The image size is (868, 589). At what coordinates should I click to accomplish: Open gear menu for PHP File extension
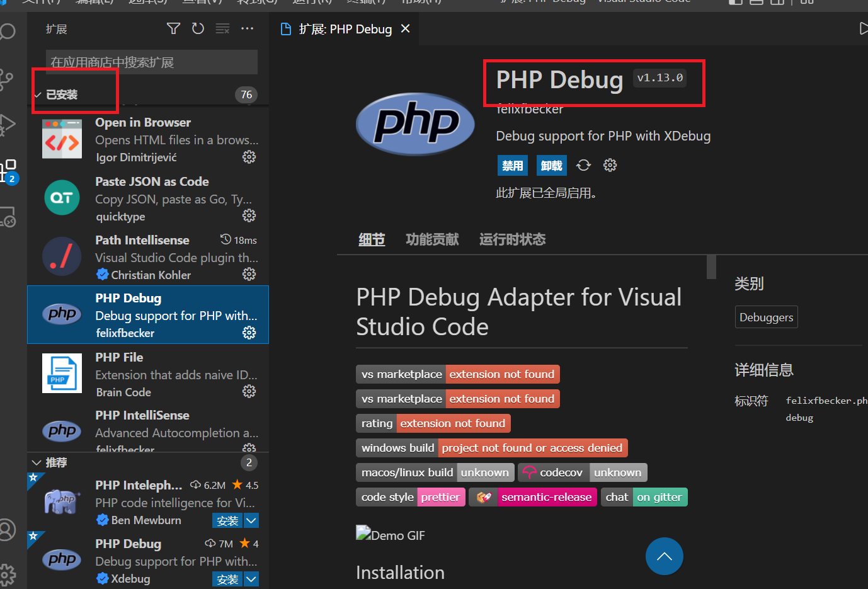249,391
